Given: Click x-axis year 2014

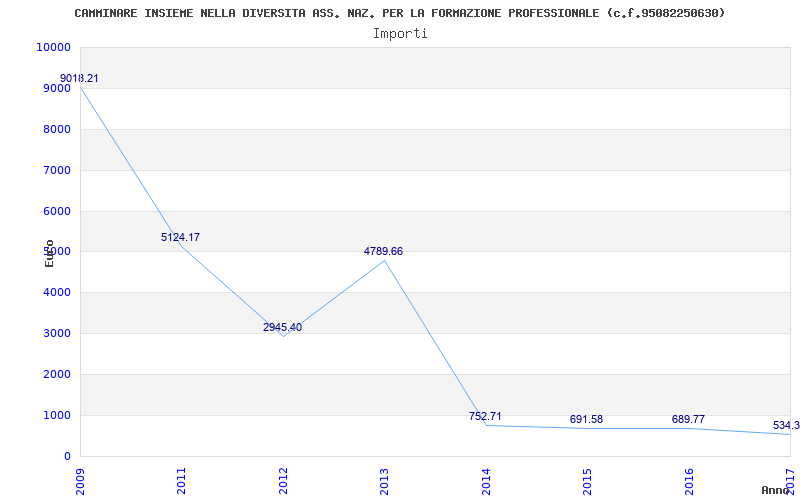Looking at the screenshot, I should coord(486,480).
